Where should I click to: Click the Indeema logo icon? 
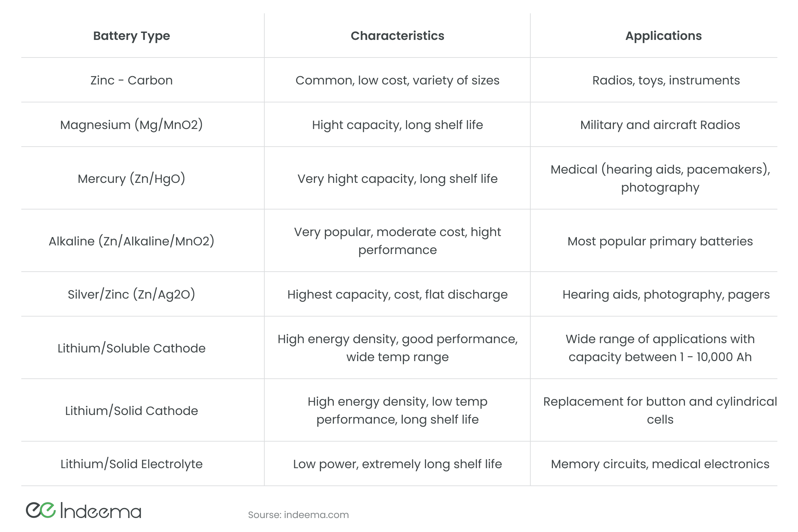point(41,510)
